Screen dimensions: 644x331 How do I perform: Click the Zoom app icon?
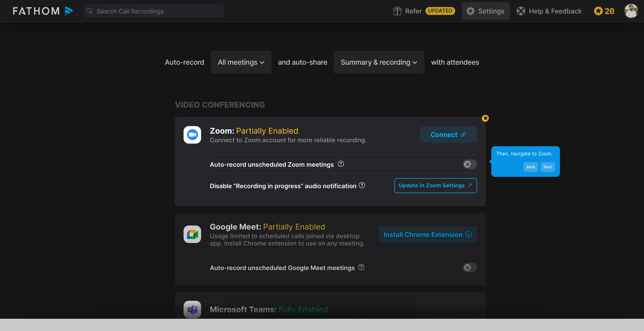pyautogui.click(x=192, y=135)
